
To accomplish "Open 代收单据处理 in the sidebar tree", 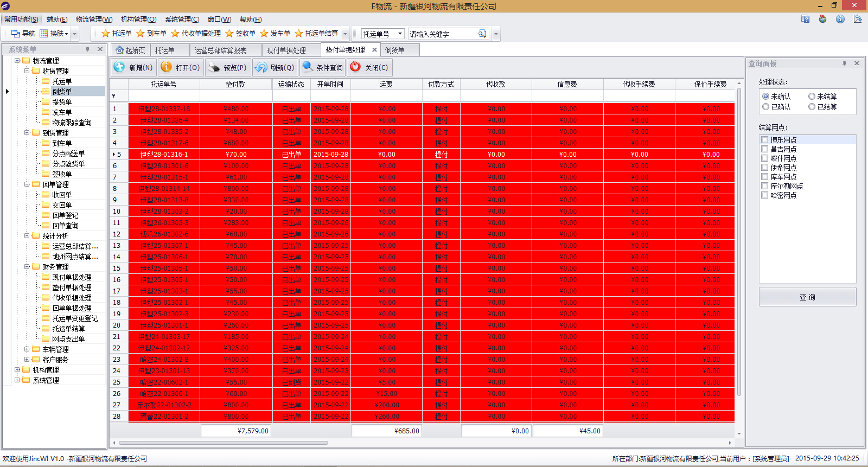I will pos(72,298).
